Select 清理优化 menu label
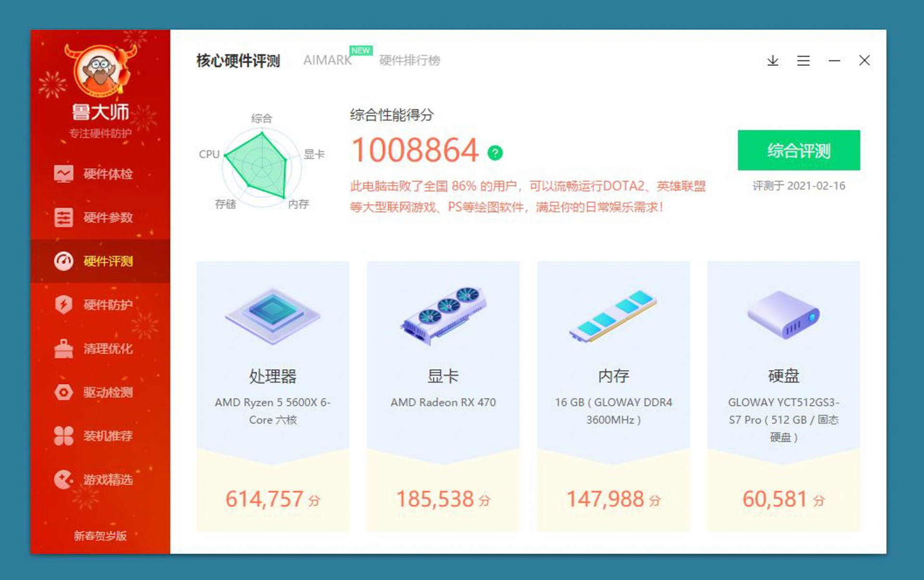Image resolution: width=924 pixels, height=580 pixels. pyautogui.click(x=108, y=348)
